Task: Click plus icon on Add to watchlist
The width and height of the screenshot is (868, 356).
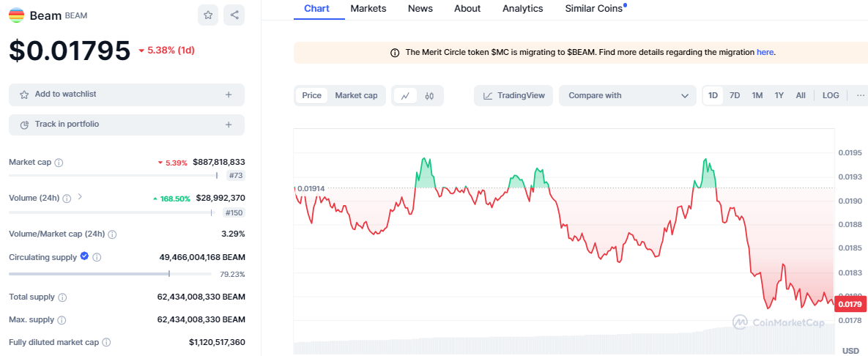Action: [x=229, y=94]
